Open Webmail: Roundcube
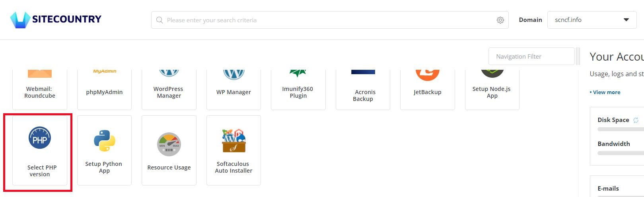This screenshot has width=644, height=197. pos(40,89)
